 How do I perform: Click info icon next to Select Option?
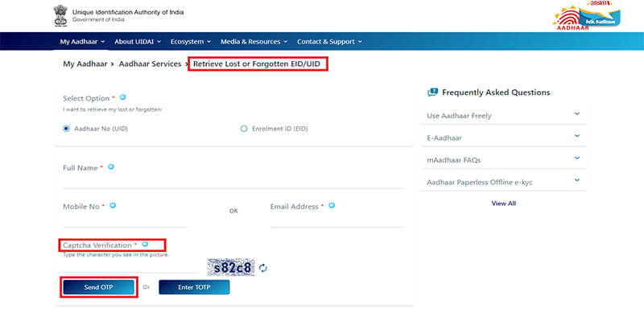(122, 97)
